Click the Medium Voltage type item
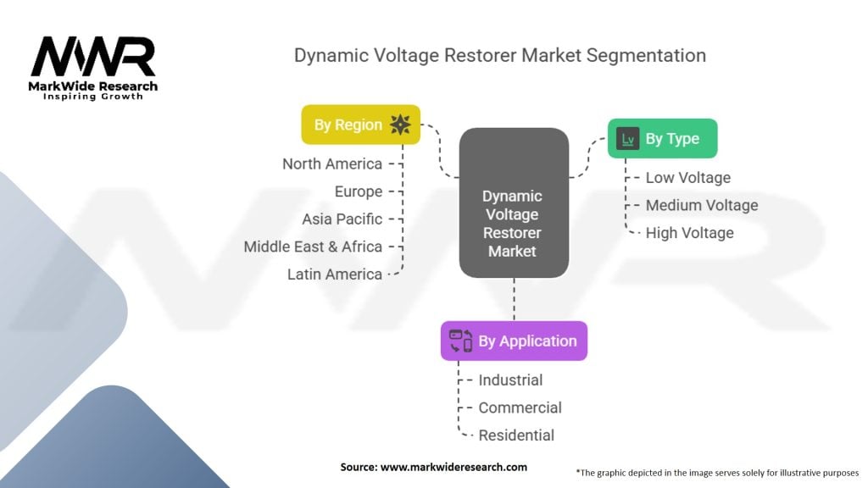The width and height of the screenshot is (868, 488). [x=701, y=205]
